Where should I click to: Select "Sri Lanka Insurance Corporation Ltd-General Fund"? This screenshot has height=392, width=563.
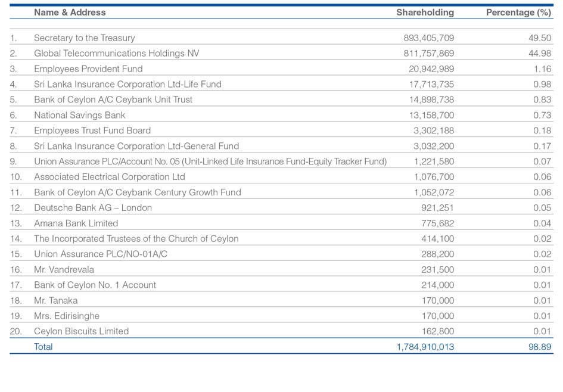136,146
